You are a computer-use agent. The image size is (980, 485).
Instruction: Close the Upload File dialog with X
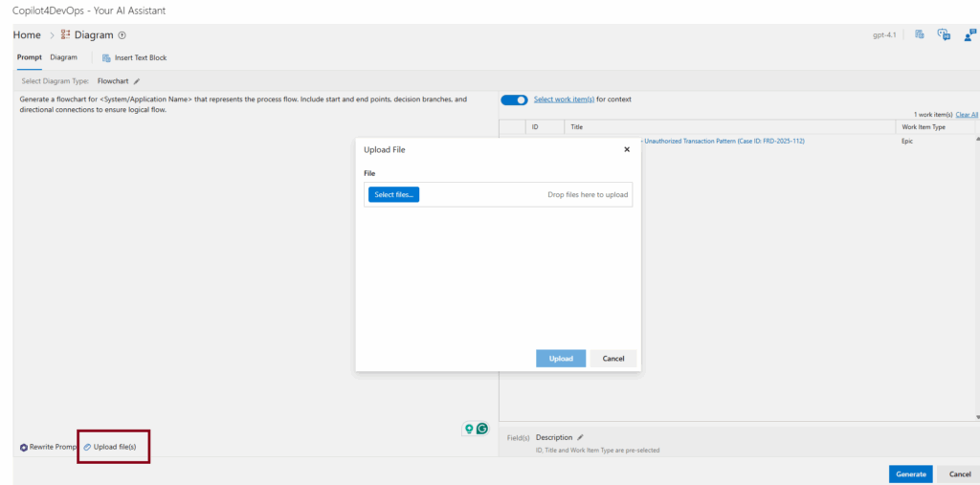pyautogui.click(x=627, y=149)
